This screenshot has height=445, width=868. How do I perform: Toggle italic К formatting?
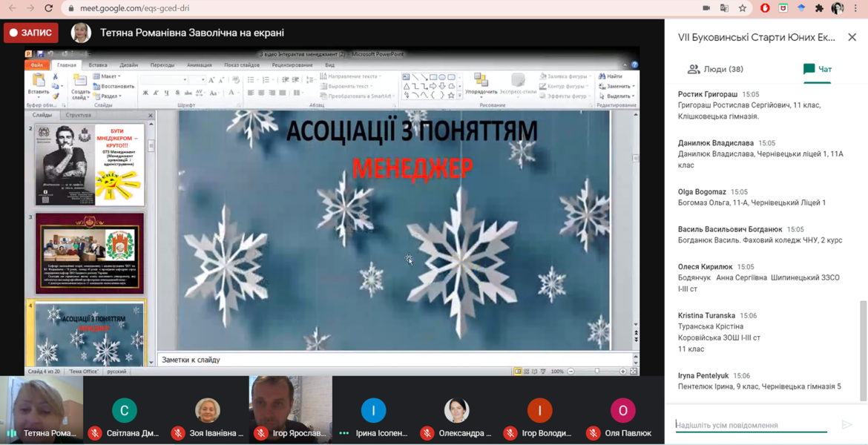(x=157, y=93)
